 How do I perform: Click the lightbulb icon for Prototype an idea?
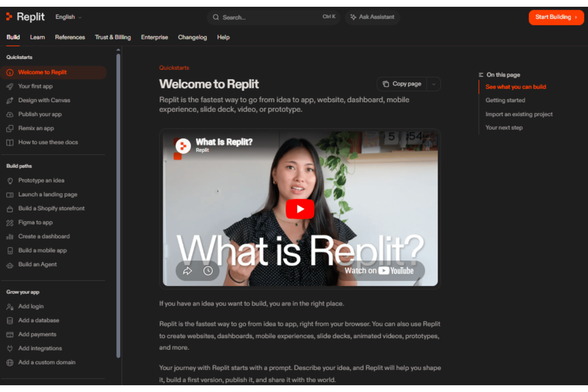click(10, 181)
